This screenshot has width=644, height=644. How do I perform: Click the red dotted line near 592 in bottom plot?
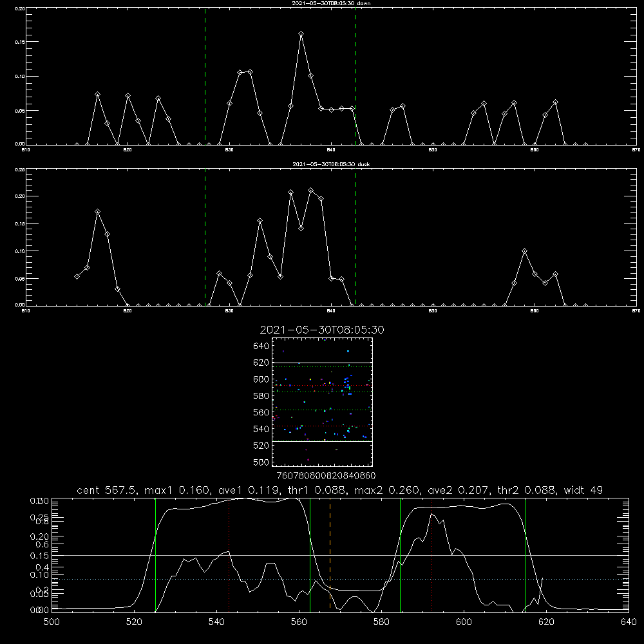[x=431, y=554]
